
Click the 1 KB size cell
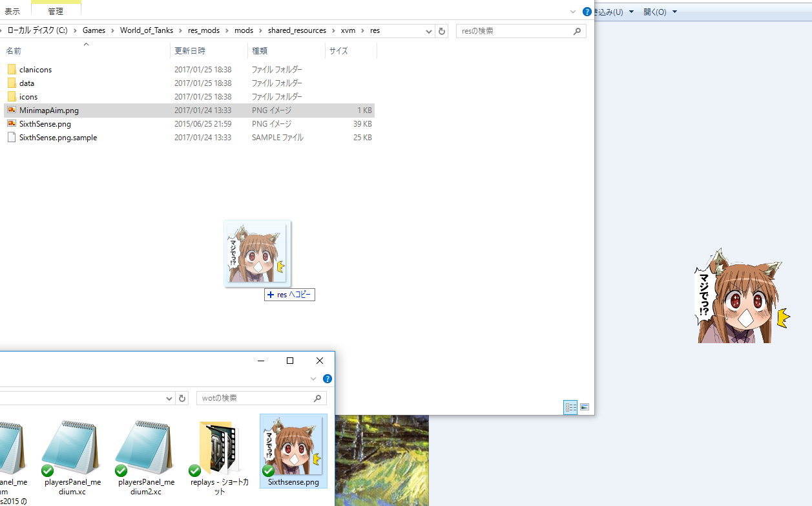pyautogui.click(x=364, y=110)
